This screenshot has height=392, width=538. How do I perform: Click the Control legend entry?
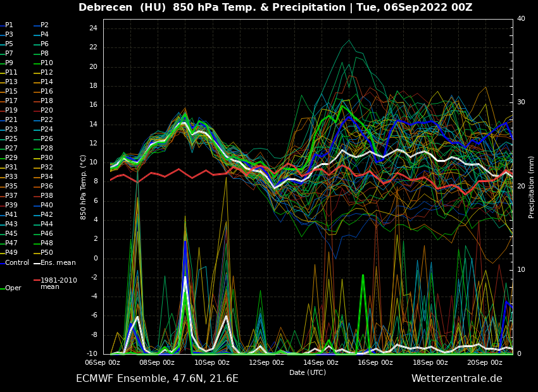17,262
